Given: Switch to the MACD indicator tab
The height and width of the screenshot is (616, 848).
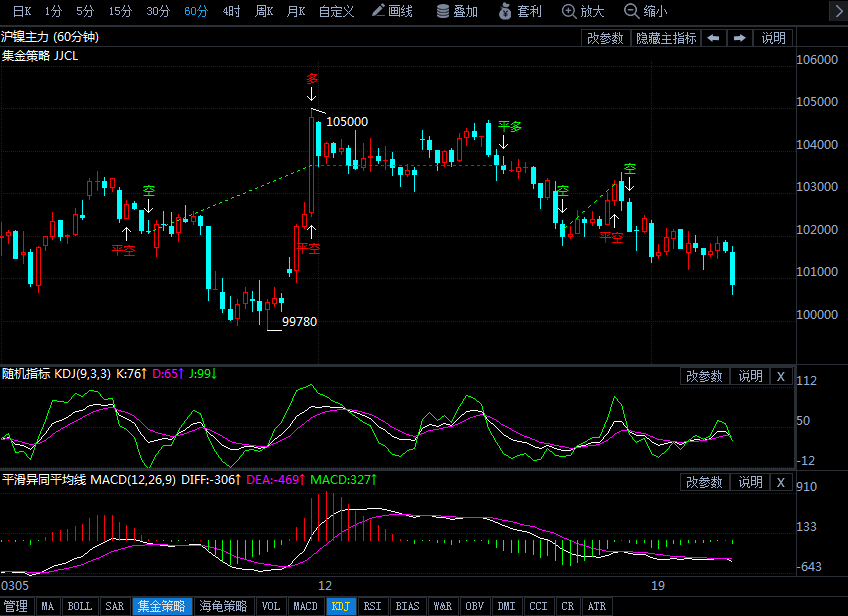Looking at the screenshot, I should click(304, 606).
